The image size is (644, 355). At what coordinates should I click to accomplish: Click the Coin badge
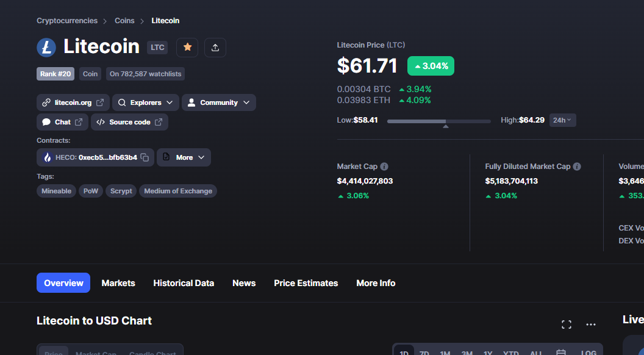pos(90,74)
